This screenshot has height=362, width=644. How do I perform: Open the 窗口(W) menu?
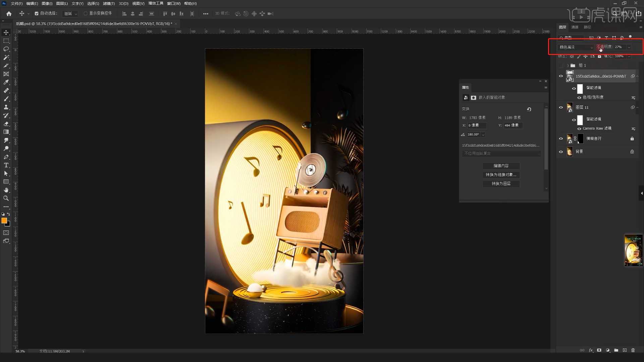(174, 4)
